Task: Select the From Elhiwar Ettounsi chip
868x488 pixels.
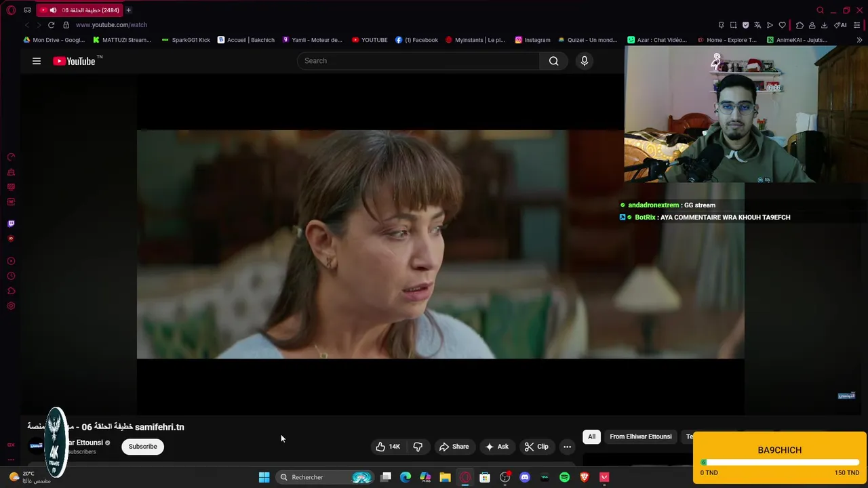Action: pyautogui.click(x=640, y=436)
